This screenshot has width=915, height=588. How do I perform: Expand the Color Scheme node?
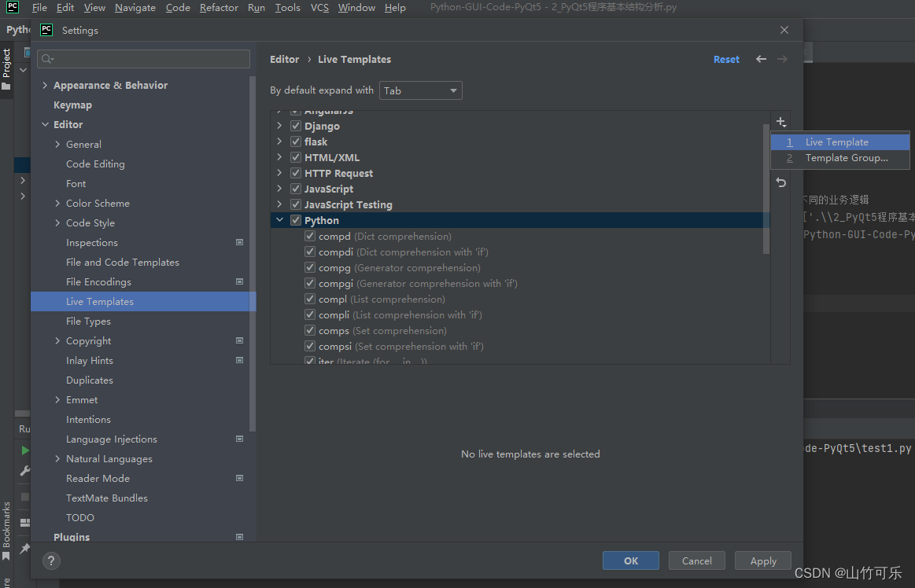coord(57,203)
